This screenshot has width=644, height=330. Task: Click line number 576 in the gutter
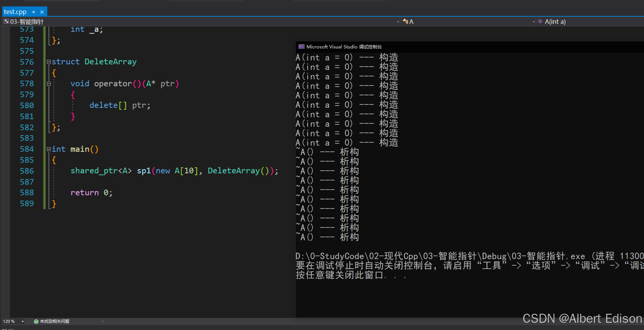click(27, 62)
